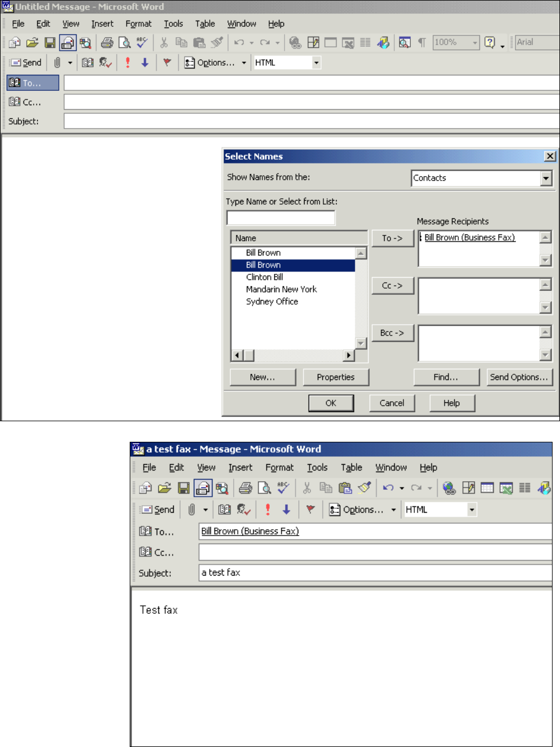Open Tools menu in Untitled Message window
Image resolution: width=560 pixels, height=747 pixels.
[x=174, y=23]
